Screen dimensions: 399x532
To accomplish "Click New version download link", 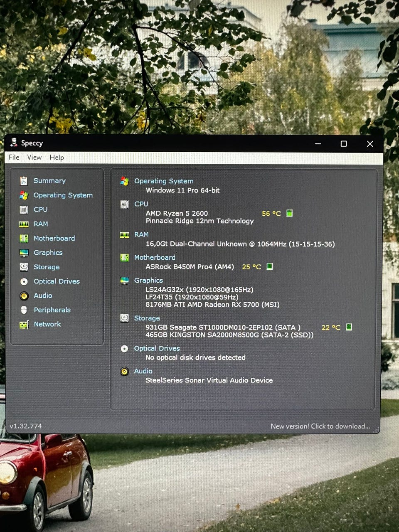I will 320,426.
